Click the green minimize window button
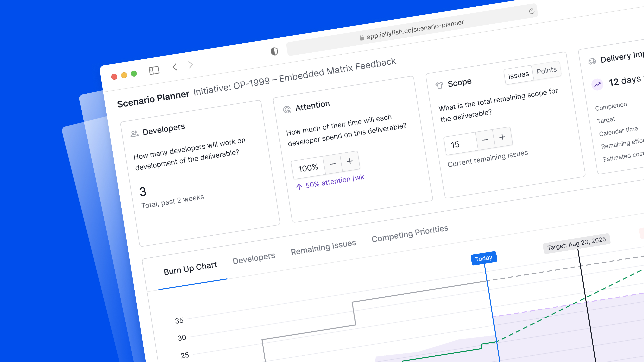The height and width of the screenshot is (362, 644). pos(134,74)
